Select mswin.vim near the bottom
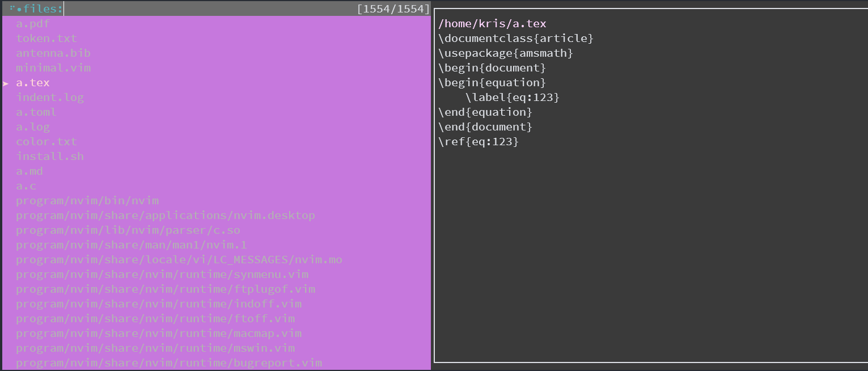Viewport: 868px width, 371px height. [x=155, y=348]
